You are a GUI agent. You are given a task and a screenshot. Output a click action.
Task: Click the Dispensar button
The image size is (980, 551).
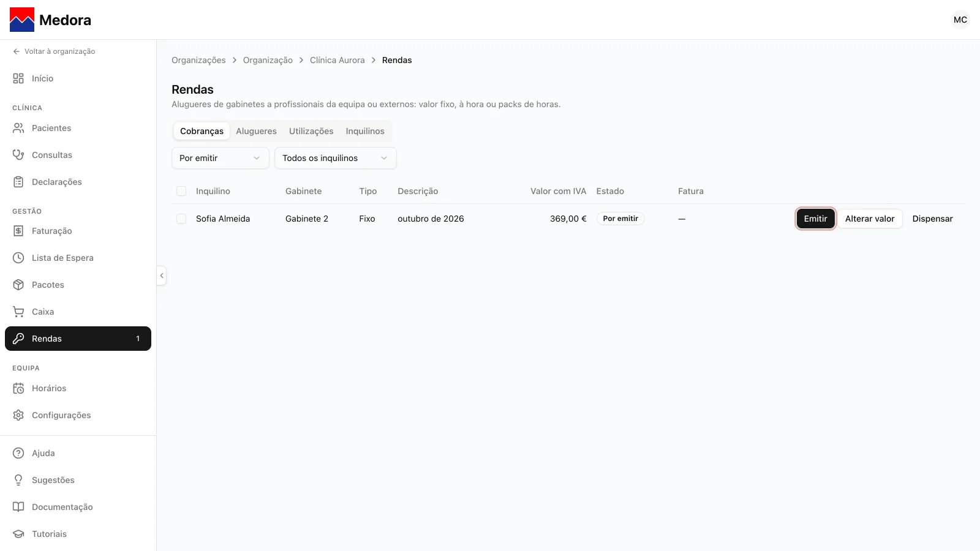[x=932, y=219]
